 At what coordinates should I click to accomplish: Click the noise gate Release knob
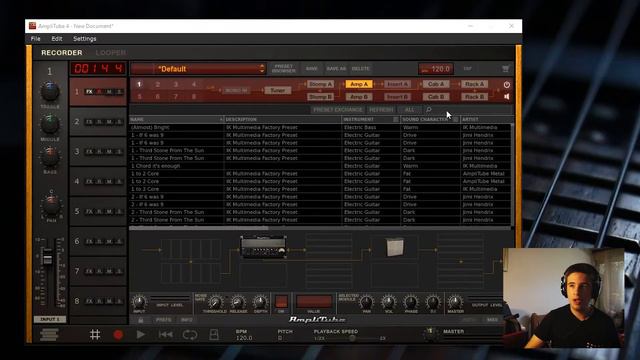(238, 302)
